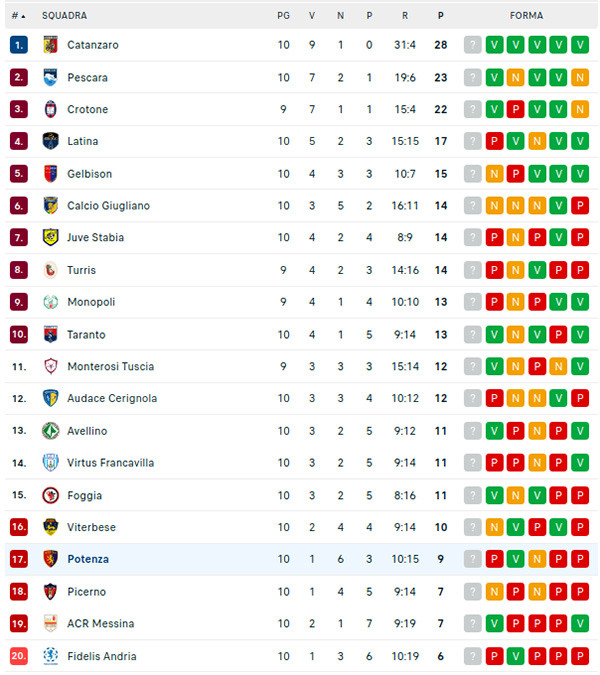Click the rank 17 position badge
Image resolution: width=600 pixels, height=675 pixels.
click(x=19, y=559)
